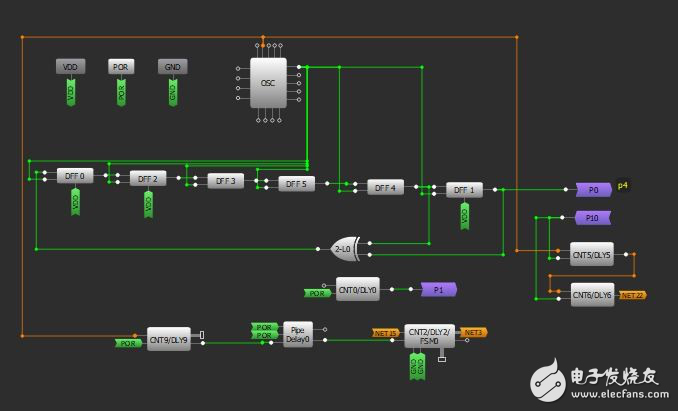
Task: Click the CNT6/DLY6 counter block
Action: point(591,295)
